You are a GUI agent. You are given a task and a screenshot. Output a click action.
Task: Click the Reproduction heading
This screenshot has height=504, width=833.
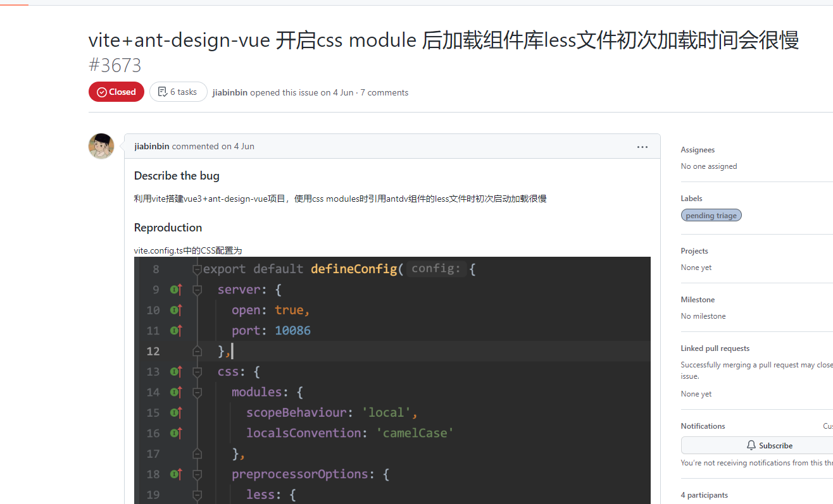[x=168, y=228]
